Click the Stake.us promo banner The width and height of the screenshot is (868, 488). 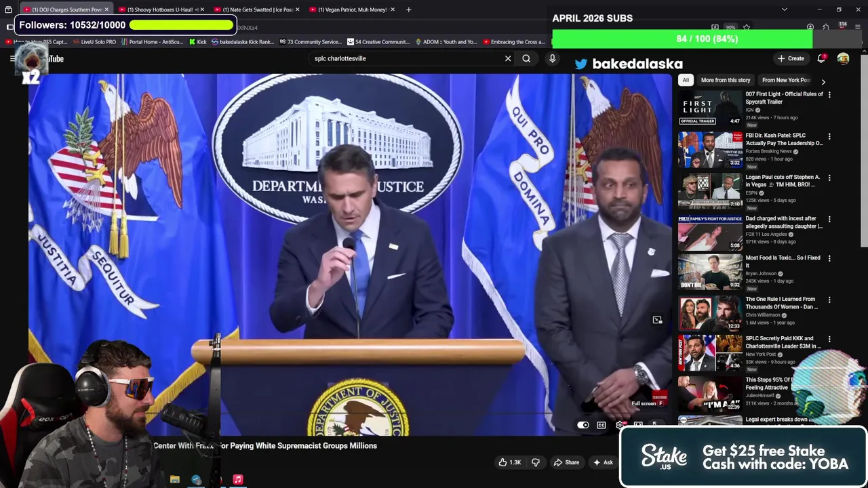(x=743, y=457)
